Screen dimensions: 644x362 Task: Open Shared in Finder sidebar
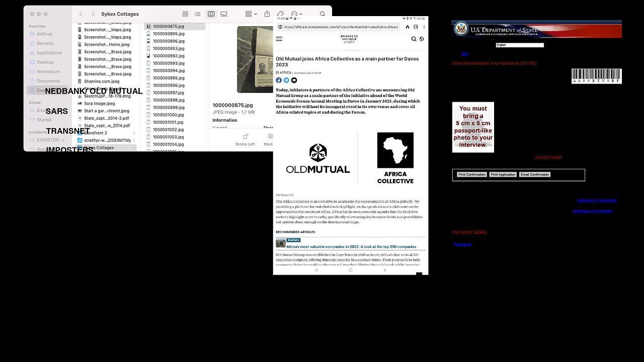pos(44,120)
